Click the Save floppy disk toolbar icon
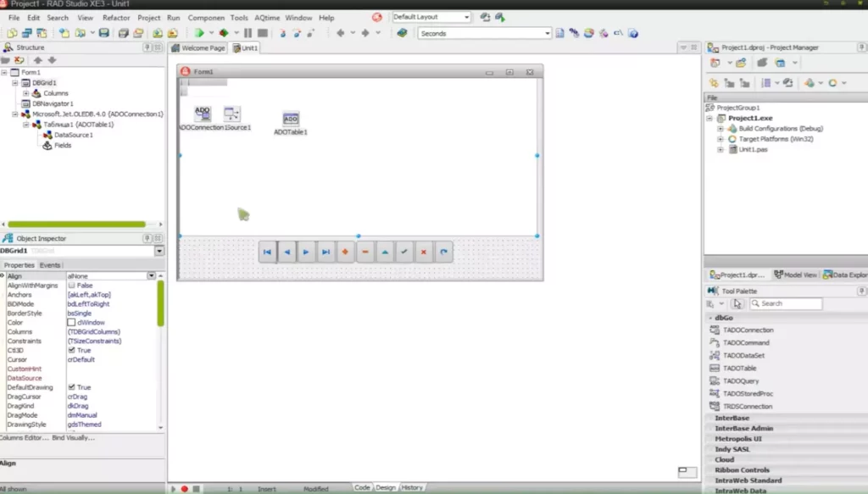The image size is (868, 494). click(103, 33)
